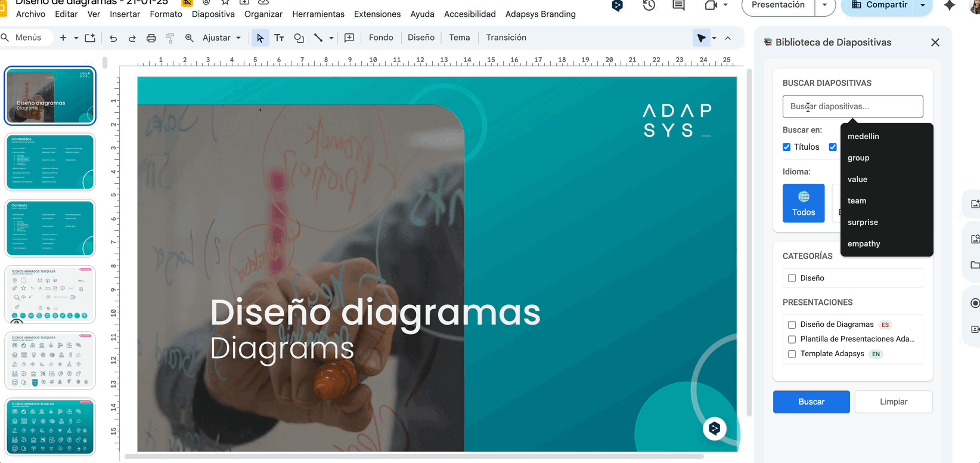Click the print icon in toolbar
Screen dimensions: 980x463
[151, 38]
